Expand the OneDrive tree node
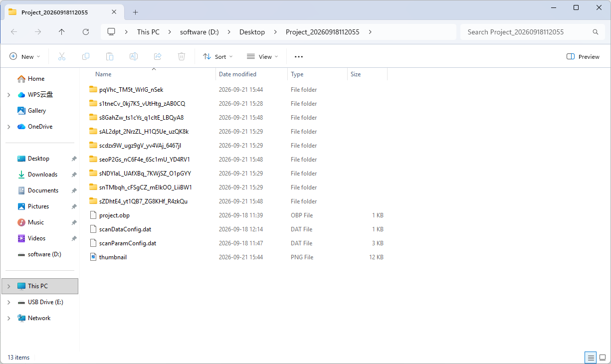The width and height of the screenshot is (611, 364). [9, 127]
